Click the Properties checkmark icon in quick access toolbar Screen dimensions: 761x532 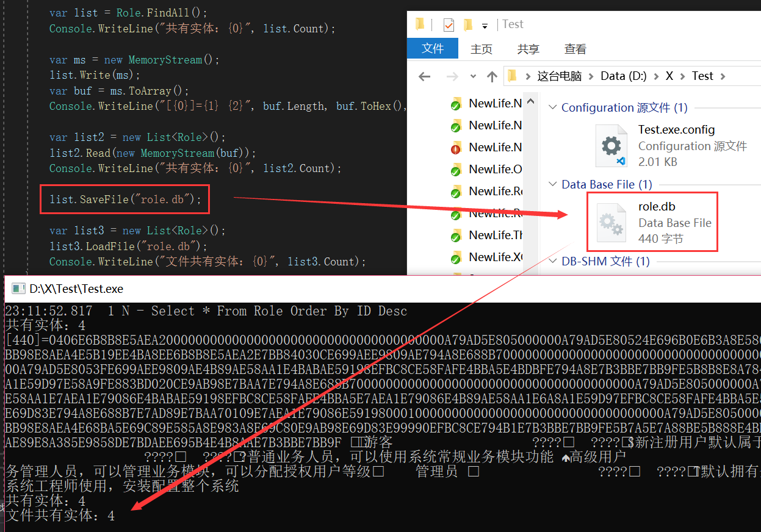pos(449,24)
